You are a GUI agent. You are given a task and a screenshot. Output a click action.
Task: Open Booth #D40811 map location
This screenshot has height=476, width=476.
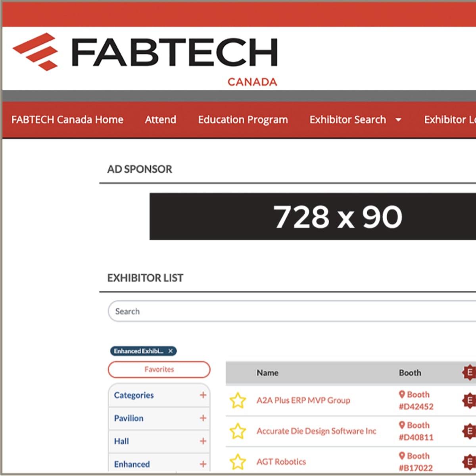[416, 431]
